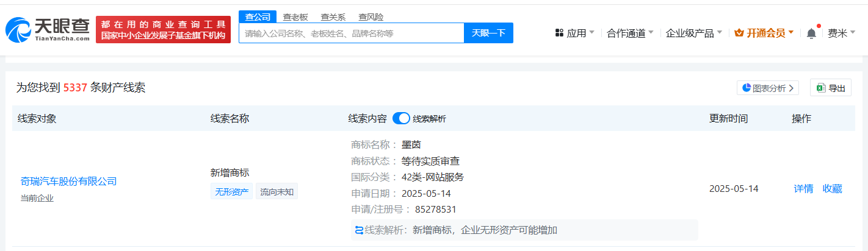Click the clue analysis link icon
This screenshot has width=868, height=251.
(359, 230)
